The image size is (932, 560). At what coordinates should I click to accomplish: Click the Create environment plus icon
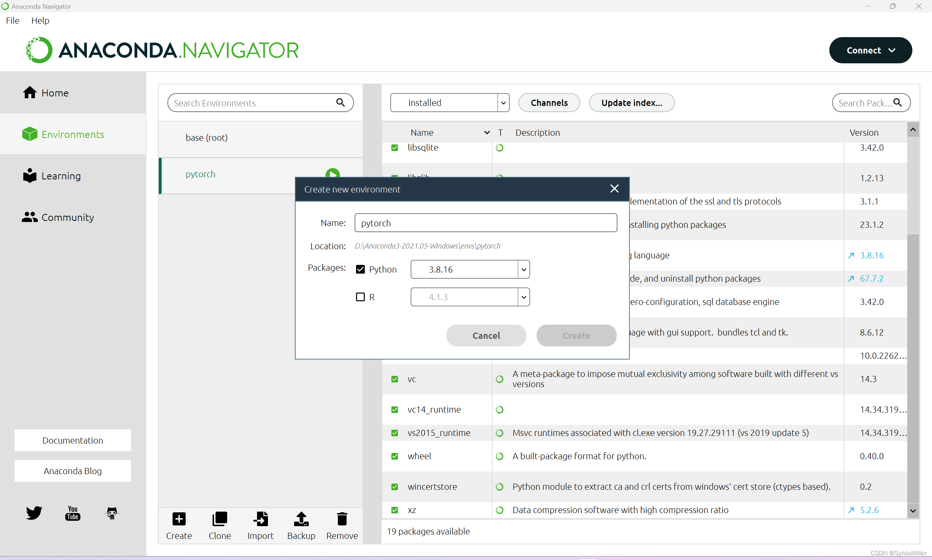click(x=179, y=519)
